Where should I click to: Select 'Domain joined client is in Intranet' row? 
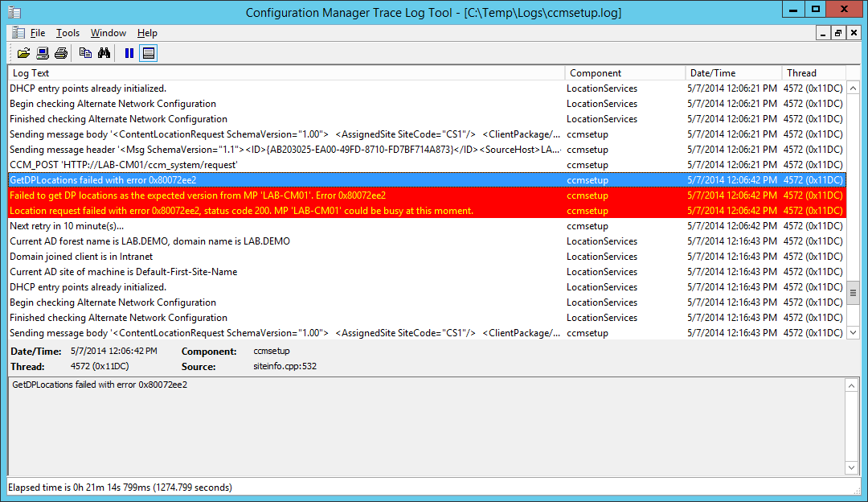(x=427, y=257)
